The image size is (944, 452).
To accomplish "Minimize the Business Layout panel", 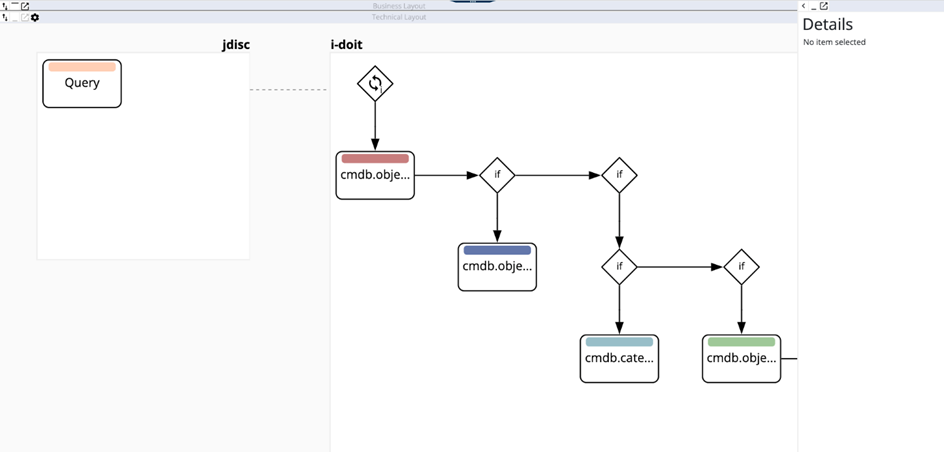I will pos(15,5).
